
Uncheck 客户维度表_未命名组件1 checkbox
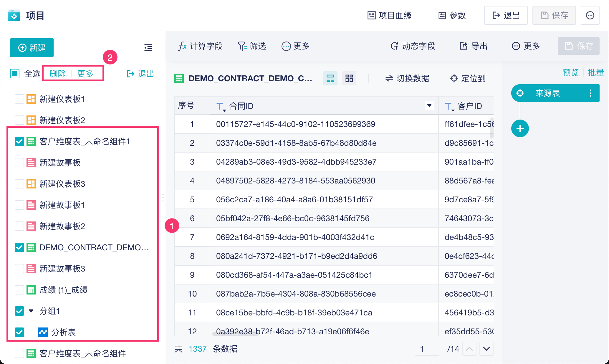coord(19,141)
